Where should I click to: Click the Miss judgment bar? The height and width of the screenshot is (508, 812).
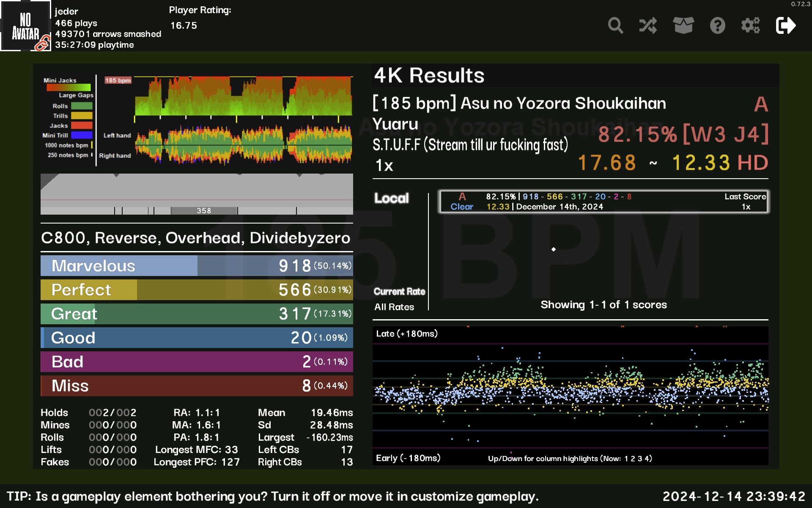pos(197,386)
